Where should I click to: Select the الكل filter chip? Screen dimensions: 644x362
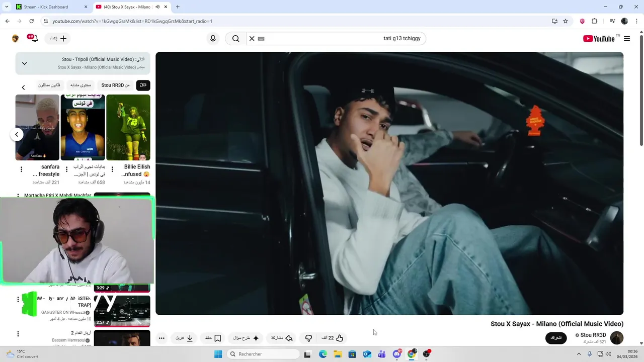pyautogui.click(x=143, y=85)
